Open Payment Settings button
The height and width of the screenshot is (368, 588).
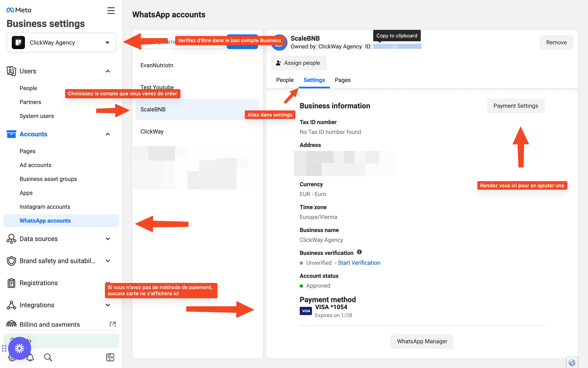[x=516, y=106]
